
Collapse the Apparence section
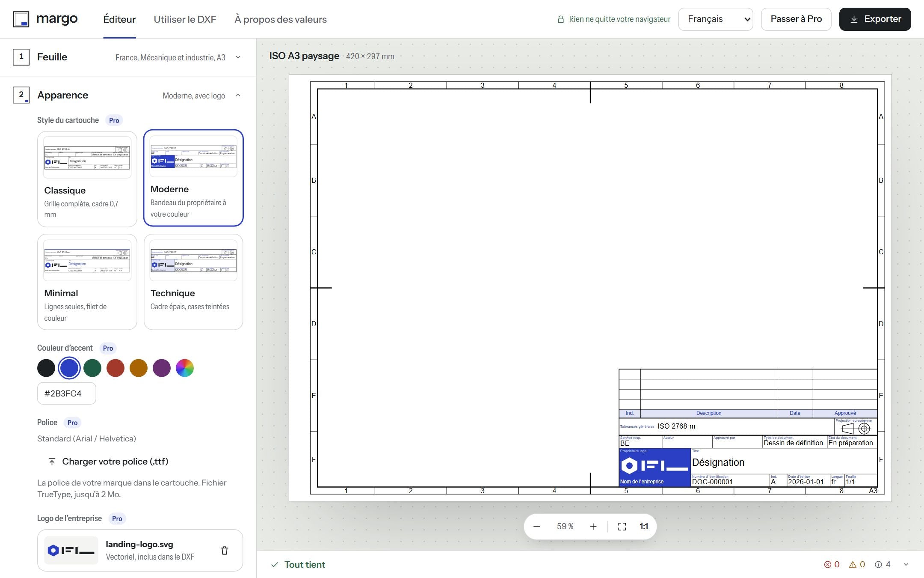pyautogui.click(x=128, y=95)
